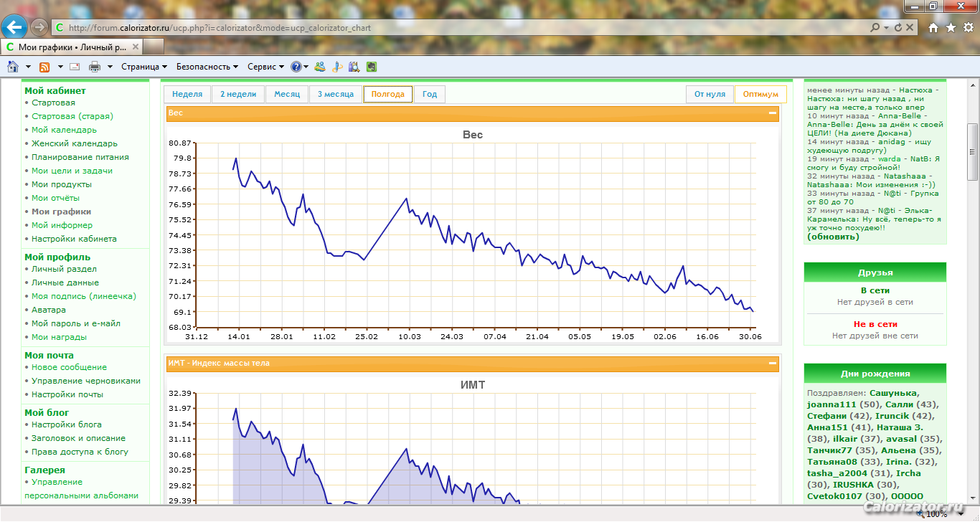Open the Стартовая sidebar link
980x522 pixels.
click(x=53, y=103)
